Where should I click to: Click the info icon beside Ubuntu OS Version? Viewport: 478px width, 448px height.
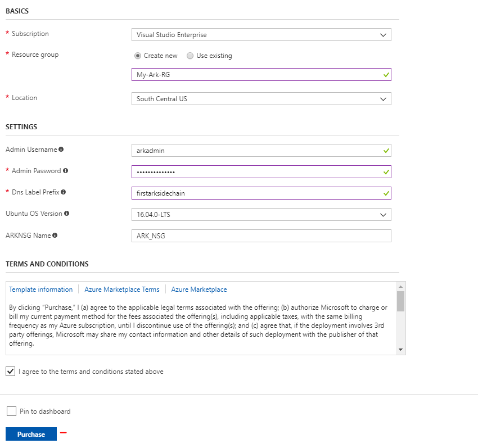(x=67, y=214)
